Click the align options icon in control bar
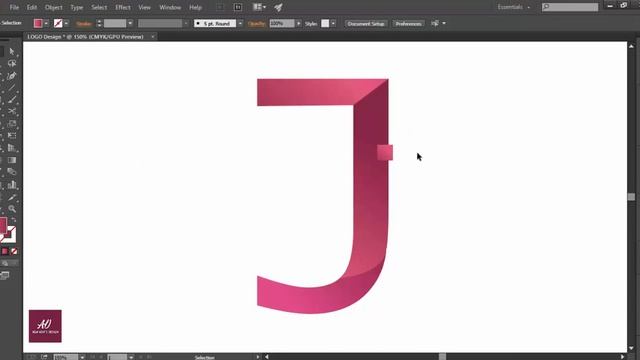The height and width of the screenshot is (360, 640). 435,24
